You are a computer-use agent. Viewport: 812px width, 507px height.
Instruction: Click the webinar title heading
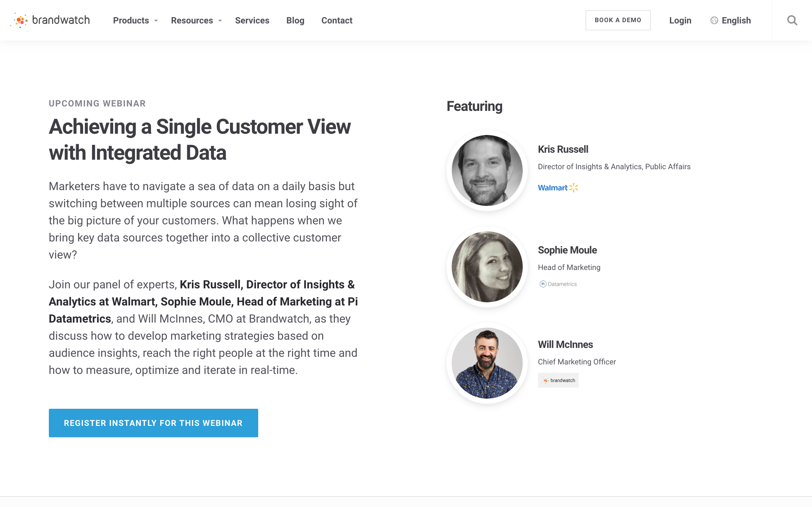(200, 139)
